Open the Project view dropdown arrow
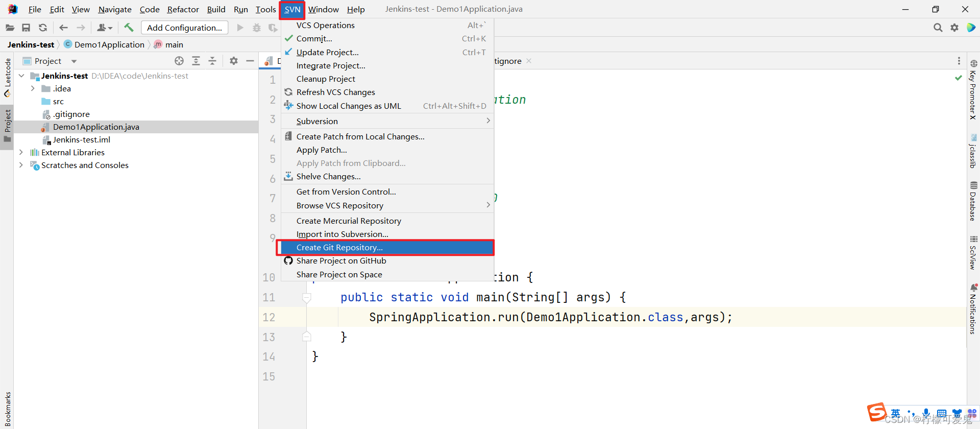 click(x=74, y=61)
